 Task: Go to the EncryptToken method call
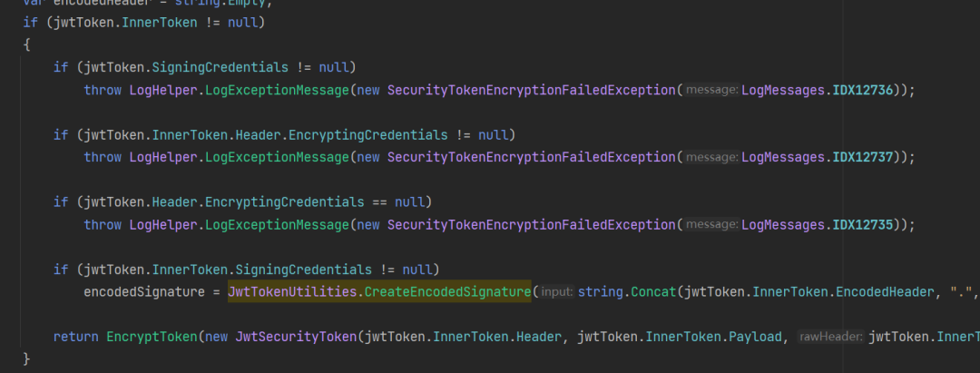(152, 338)
